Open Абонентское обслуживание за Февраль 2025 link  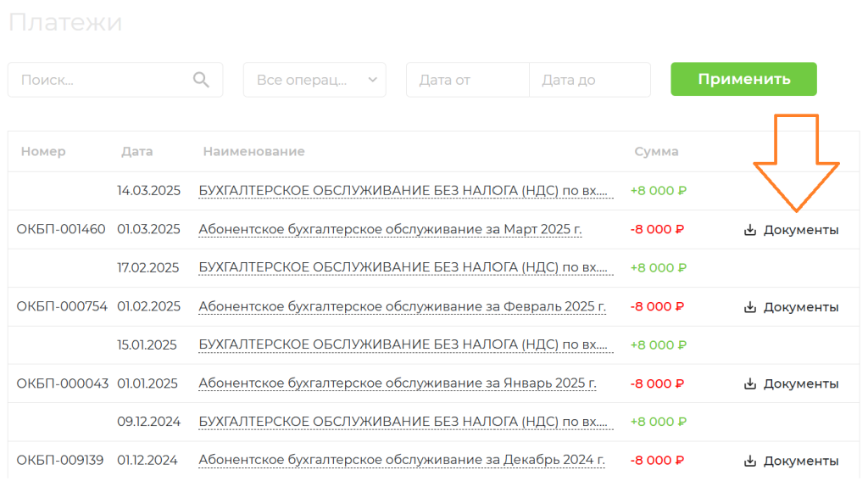(x=403, y=306)
